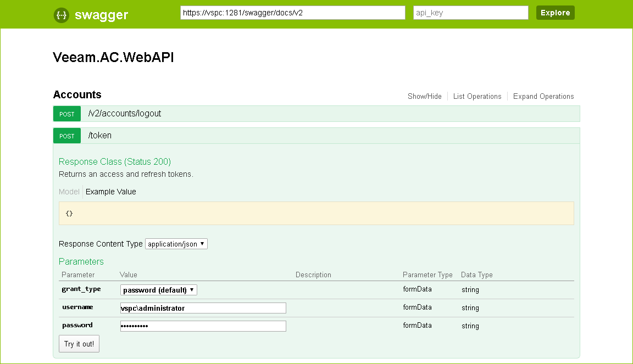Click the 'Parameters' heading
Screen dimensions: 633x364
coord(81,261)
